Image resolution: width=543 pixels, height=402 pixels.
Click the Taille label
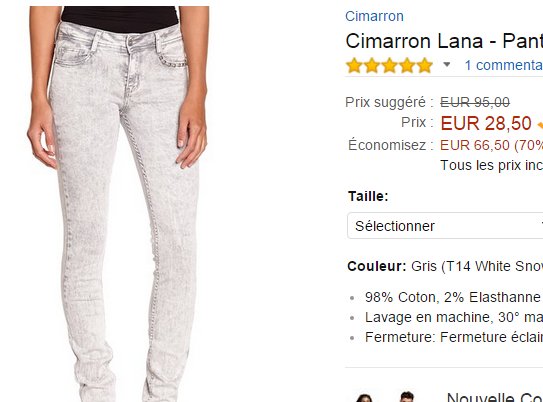[368, 196]
